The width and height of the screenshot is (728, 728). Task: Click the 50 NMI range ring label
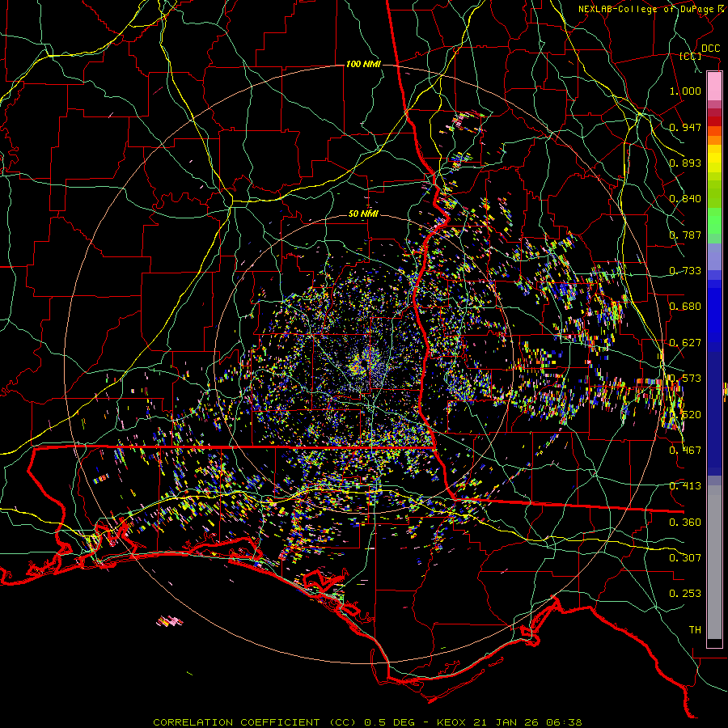click(x=363, y=214)
